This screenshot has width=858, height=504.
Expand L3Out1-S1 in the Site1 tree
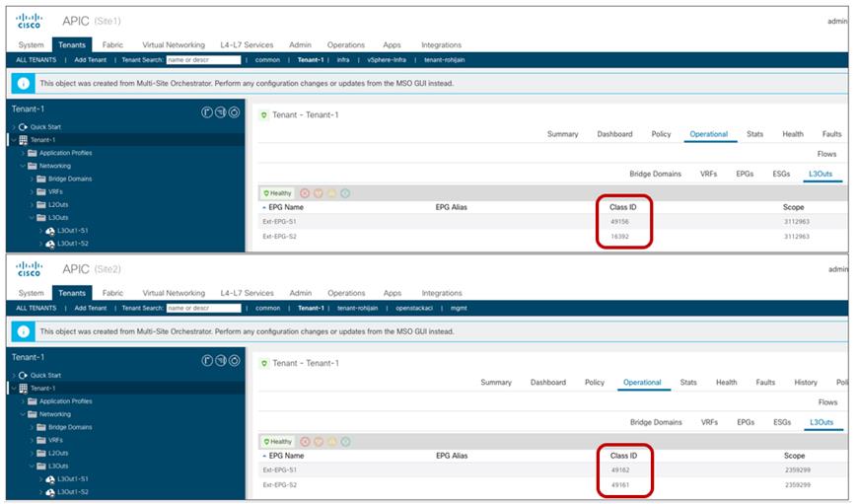point(41,231)
